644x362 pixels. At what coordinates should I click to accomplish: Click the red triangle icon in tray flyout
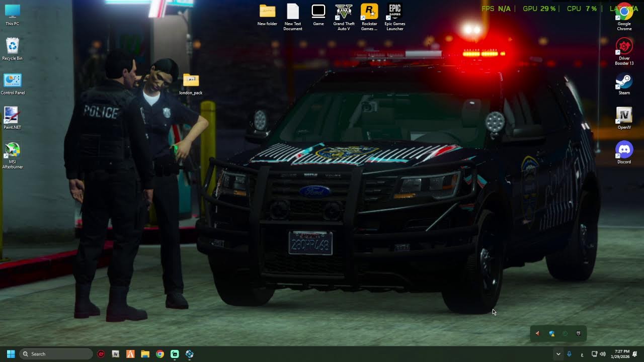(537, 333)
